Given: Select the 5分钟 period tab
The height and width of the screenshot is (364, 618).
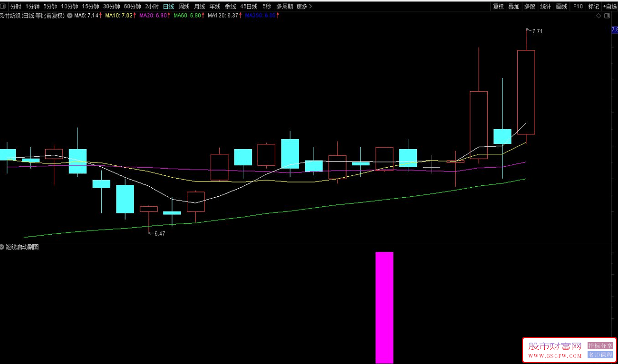Looking at the screenshot, I should tap(50, 7).
